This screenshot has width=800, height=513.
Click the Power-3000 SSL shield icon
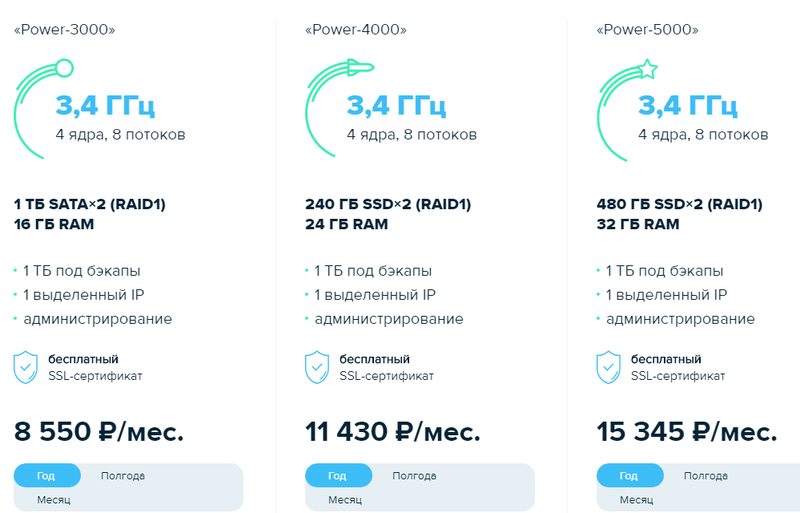point(27,367)
